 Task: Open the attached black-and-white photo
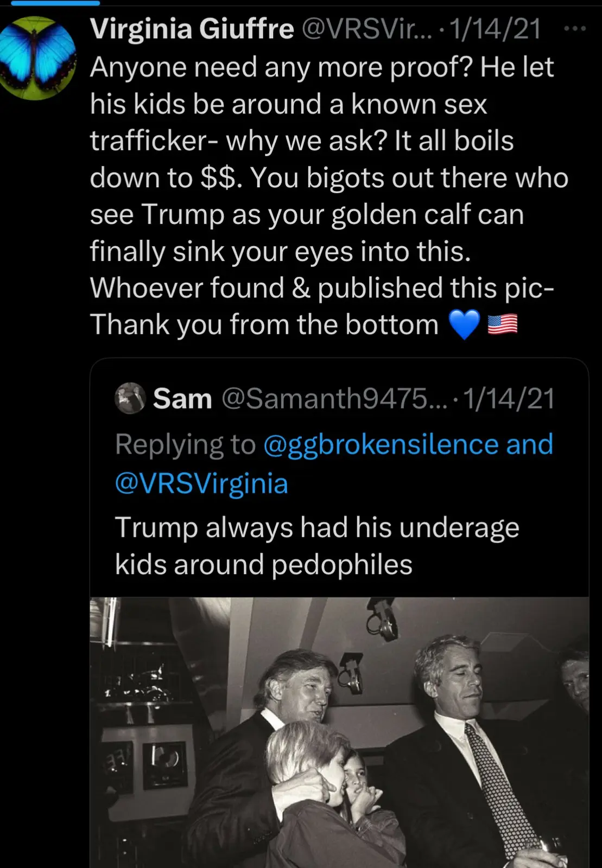pyautogui.click(x=339, y=732)
